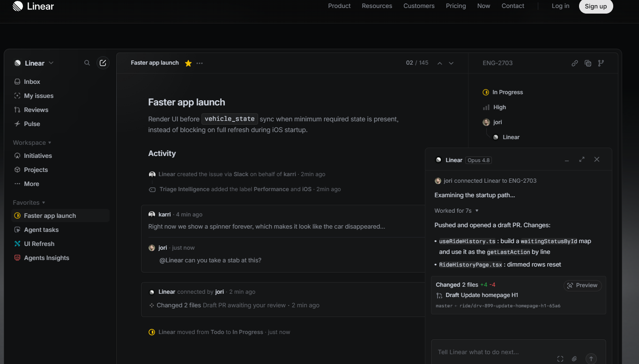This screenshot has height=364, width=639.
Task: Click the Linear logo in the top navigation
Action: coord(33,6)
